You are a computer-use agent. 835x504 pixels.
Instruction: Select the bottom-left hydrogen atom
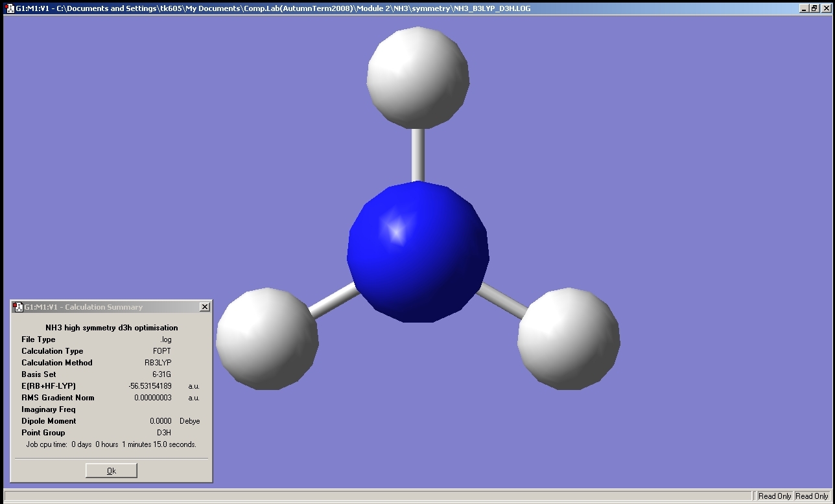pyautogui.click(x=267, y=339)
